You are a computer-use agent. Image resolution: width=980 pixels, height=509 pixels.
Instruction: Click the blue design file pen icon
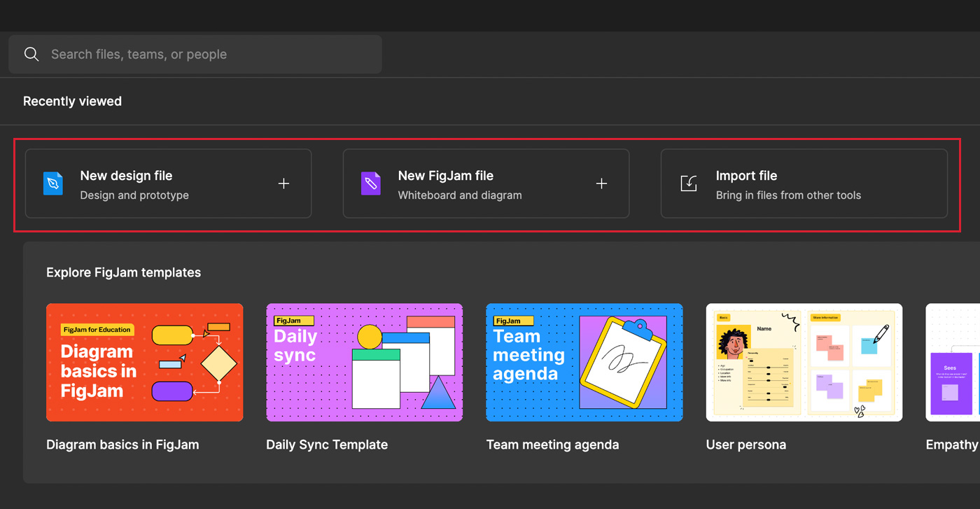[52, 183]
